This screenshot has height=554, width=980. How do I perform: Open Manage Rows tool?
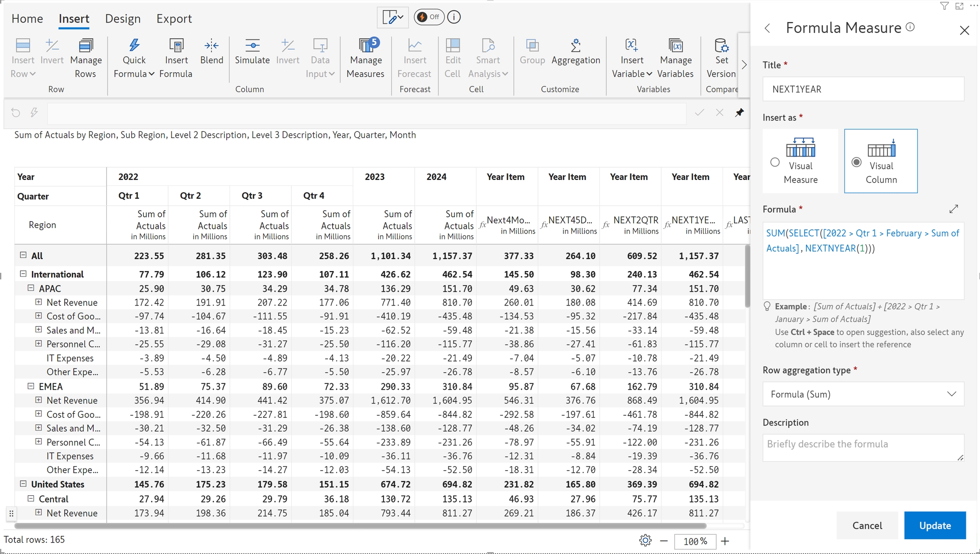[85, 46]
